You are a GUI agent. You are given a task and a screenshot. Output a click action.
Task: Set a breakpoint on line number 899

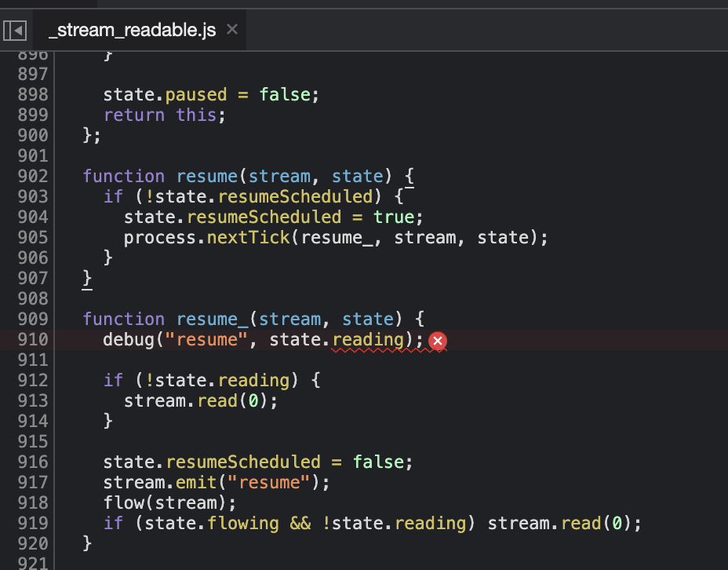[x=33, y=115]
